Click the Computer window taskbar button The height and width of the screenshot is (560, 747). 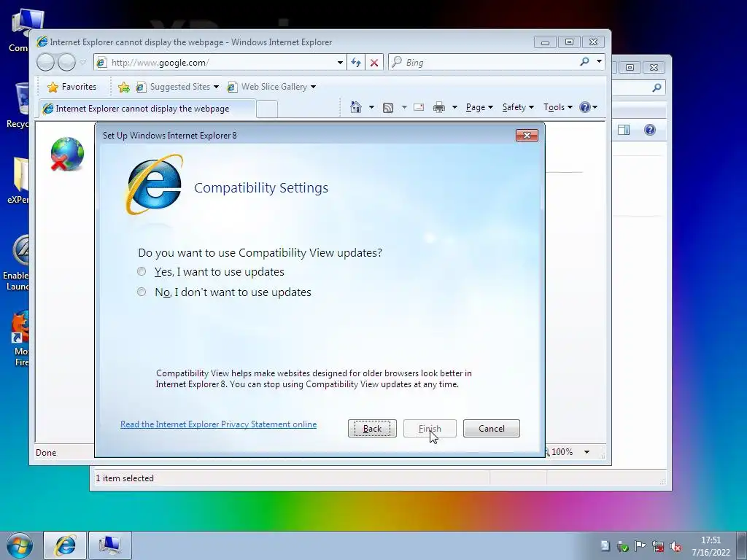tap(110, 545)
